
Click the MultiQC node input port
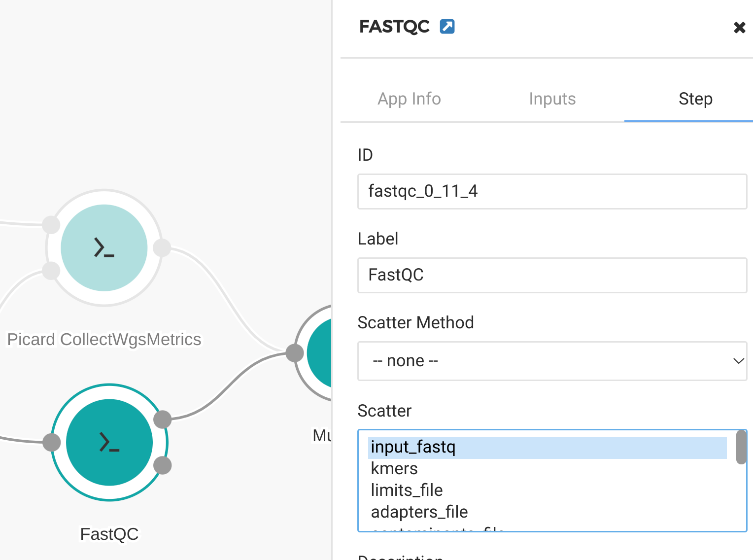(x=295, y=353)
